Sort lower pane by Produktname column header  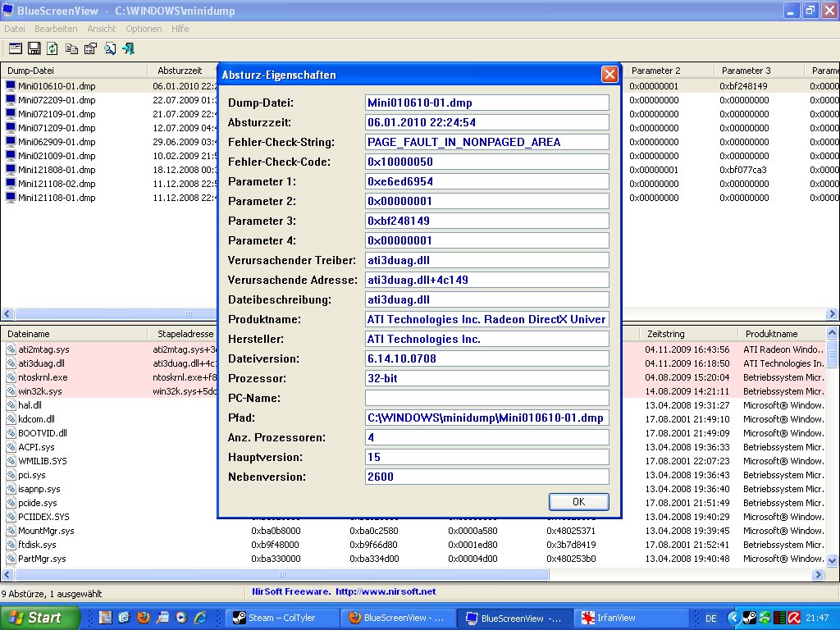click(782, 334)
